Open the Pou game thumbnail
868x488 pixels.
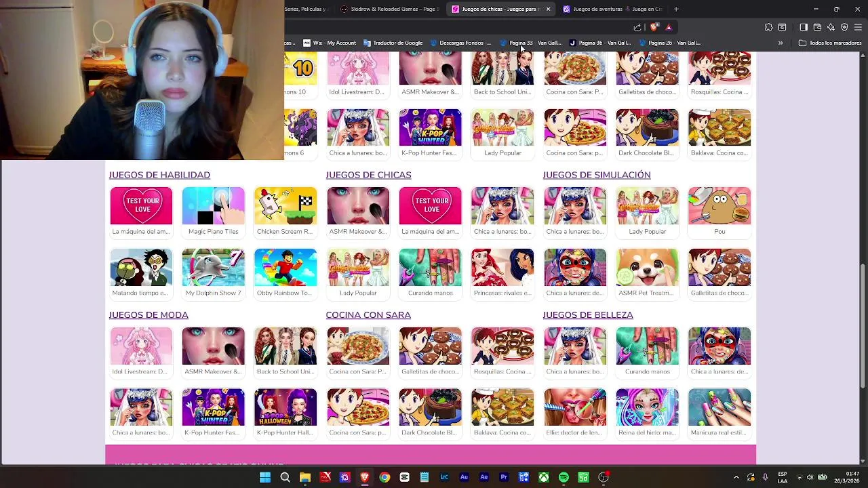click(x=719, y=206)
